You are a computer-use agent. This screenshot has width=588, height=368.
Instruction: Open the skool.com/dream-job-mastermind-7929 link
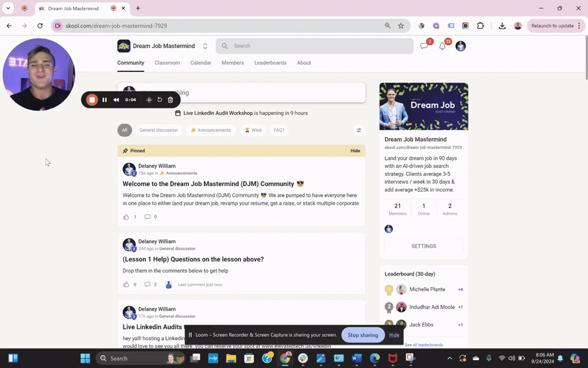423,148
